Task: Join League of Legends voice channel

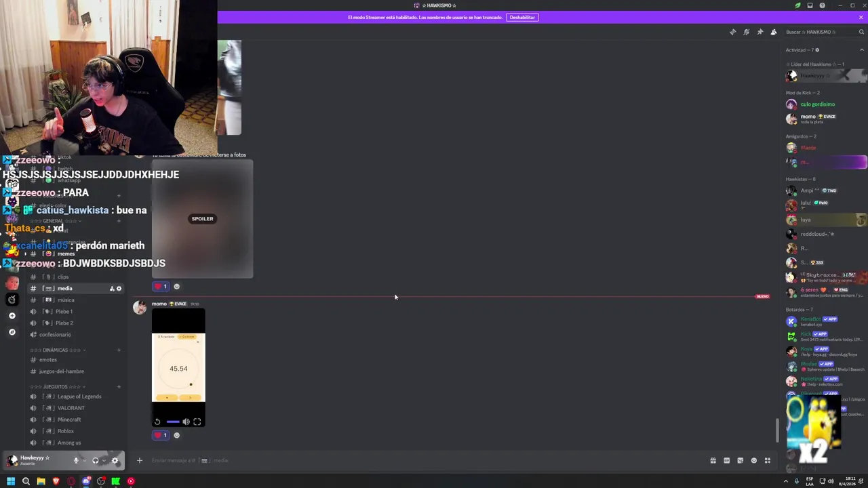Action: (x=75, y=396)
